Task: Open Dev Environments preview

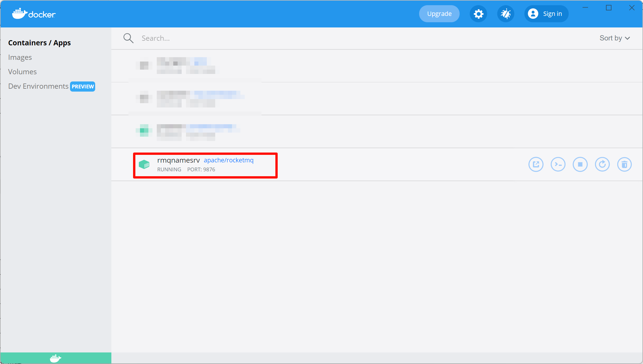Action: click(x=38, y=86)
